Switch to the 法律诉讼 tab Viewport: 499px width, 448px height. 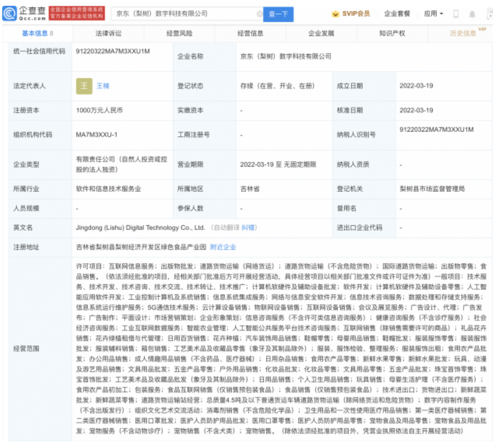click(109, 33)
